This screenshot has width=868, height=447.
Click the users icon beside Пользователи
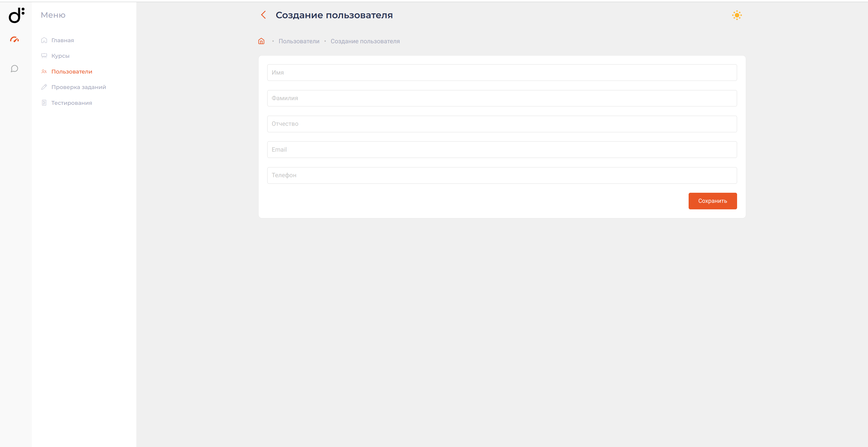[x=44, y=72]
